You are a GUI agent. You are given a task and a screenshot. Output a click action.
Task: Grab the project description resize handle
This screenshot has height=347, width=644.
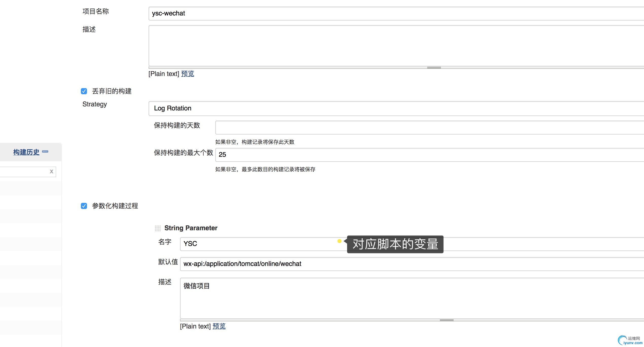pos(434,68)
